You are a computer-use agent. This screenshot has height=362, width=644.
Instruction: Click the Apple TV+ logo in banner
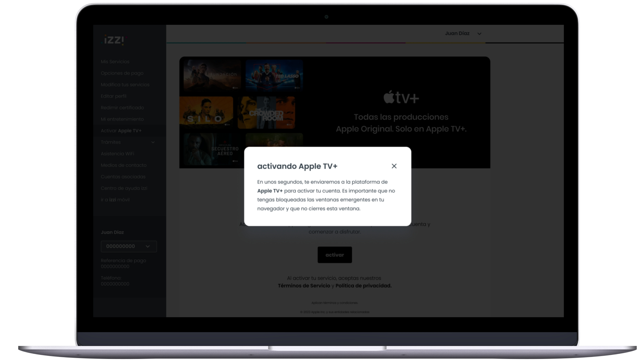click(401, 97)
